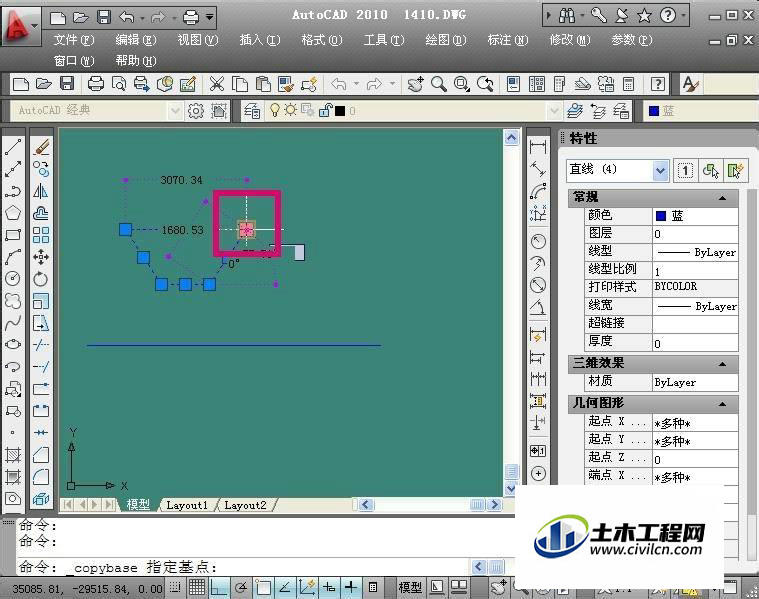Click the Zoom realtime magnifier icon
The height and width of the screenshot is (599, 759).
pos(439,84)
